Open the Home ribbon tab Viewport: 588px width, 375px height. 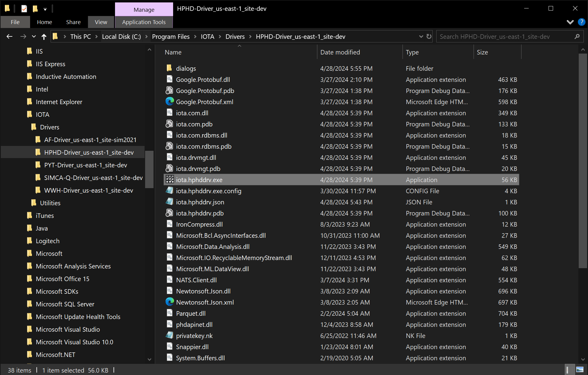click(45, 22)
